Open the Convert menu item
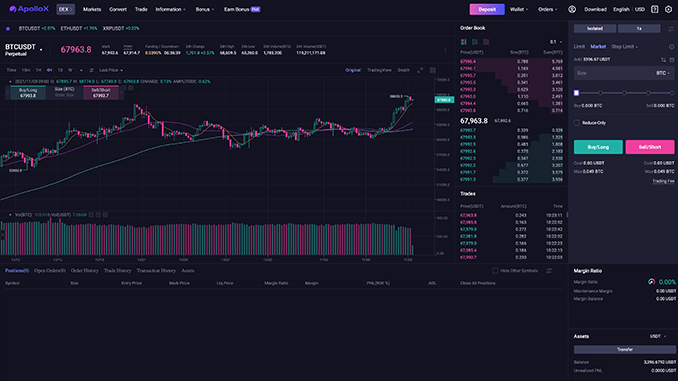This screenshot has width=678, height=381. [118, 9]
